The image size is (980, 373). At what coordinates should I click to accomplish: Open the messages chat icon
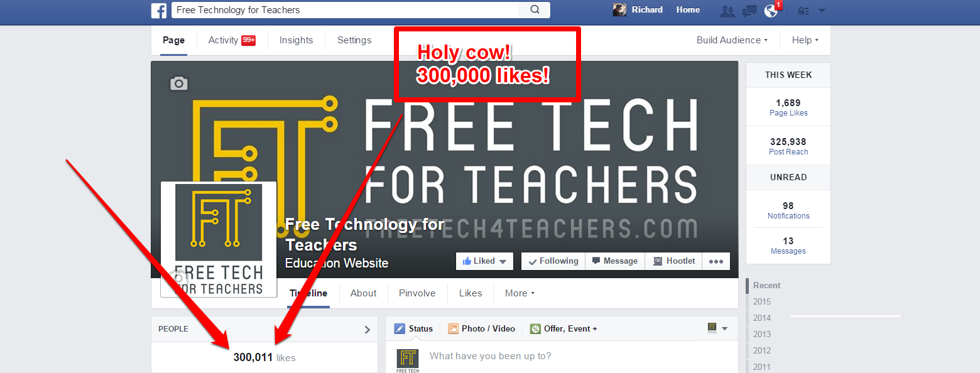click(x=749, y=11)
